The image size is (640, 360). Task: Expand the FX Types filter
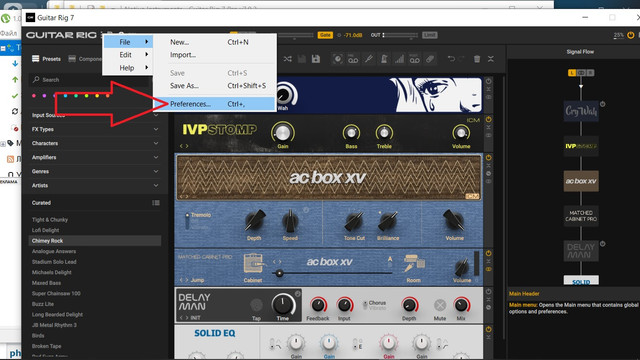click(x=156, y=129)
